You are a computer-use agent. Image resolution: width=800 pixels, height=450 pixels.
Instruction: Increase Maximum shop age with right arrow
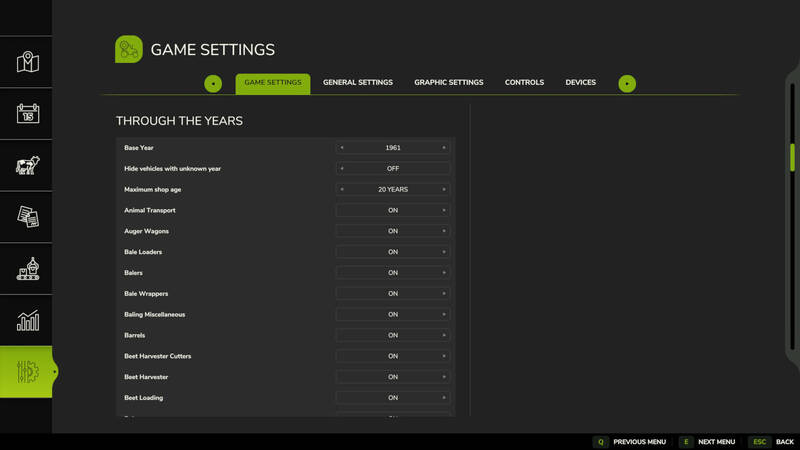pos(444,189)
